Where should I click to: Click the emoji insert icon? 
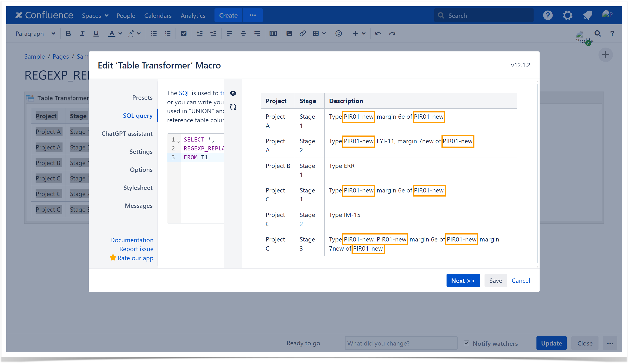click(338, 33)
